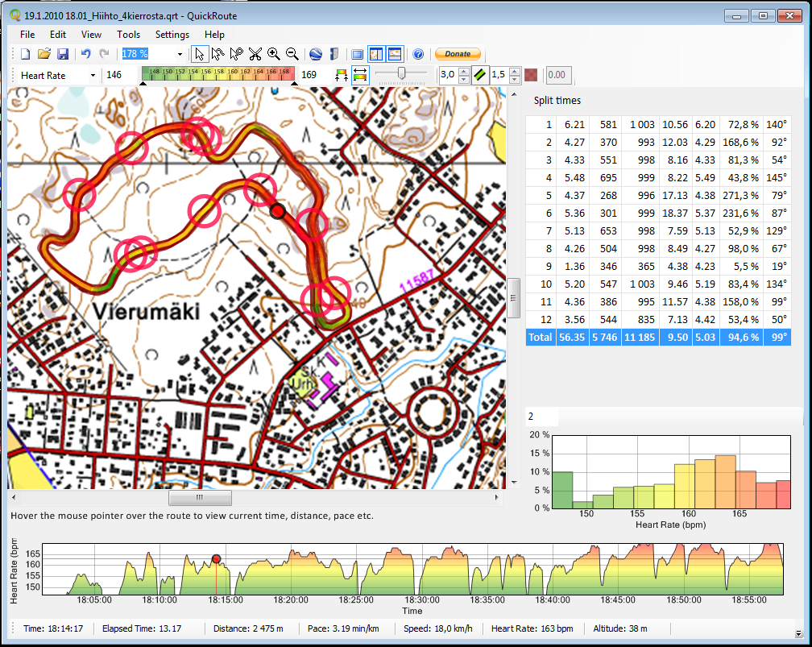Open the Tools menu

click(128, 35)
